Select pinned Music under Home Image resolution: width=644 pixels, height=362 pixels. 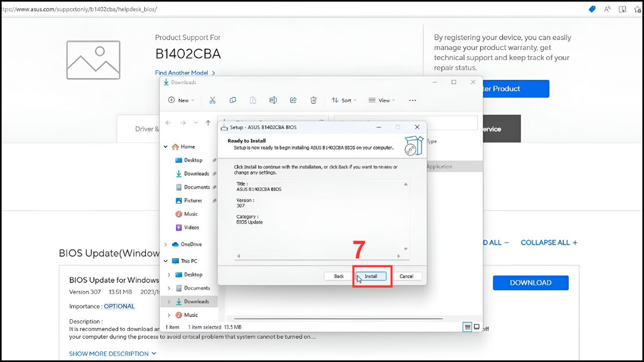(191, 214)
